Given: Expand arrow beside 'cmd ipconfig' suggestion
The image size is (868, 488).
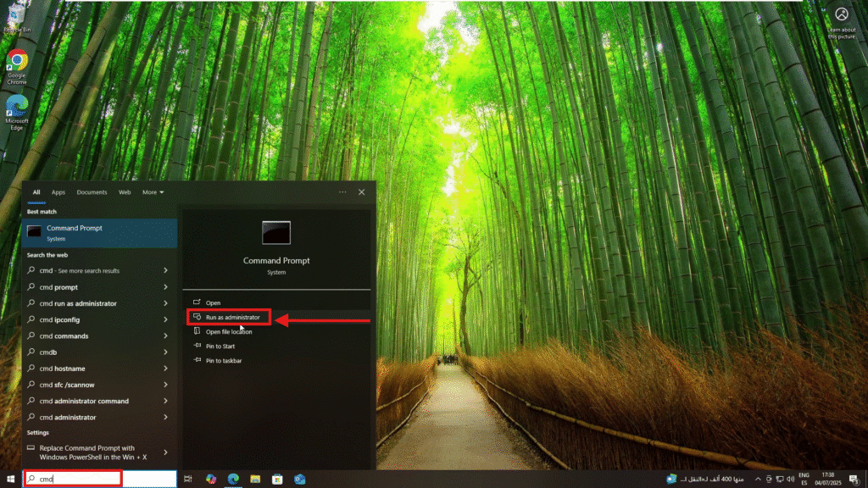Looking at the screenshot, I should click(x=165, y=319).
